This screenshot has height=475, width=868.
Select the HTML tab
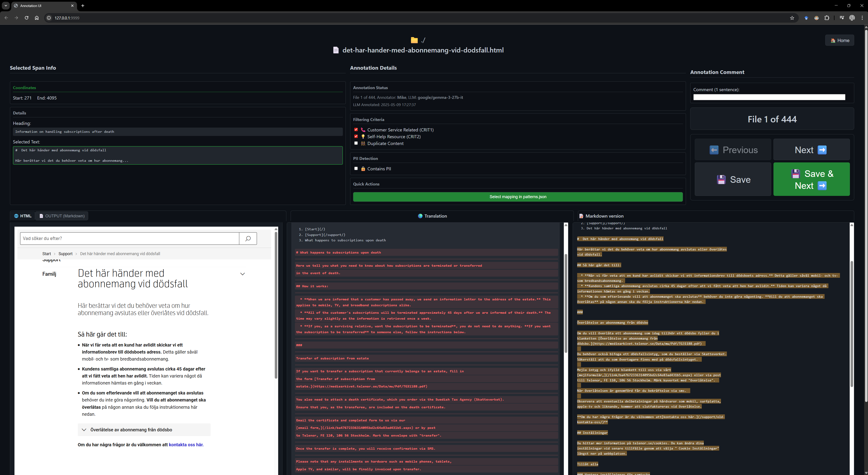[x=23, y=216]
